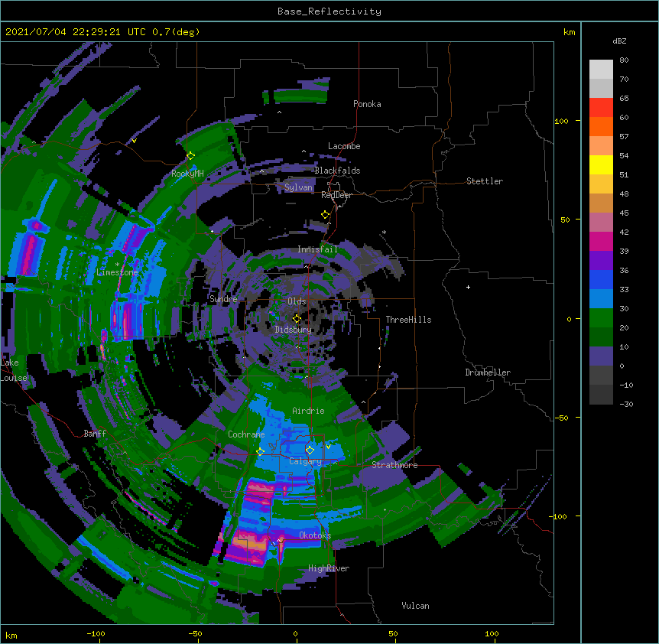
Task: Click the Lake Louise label
Action: pyautogui.click(x=14, y=370)
